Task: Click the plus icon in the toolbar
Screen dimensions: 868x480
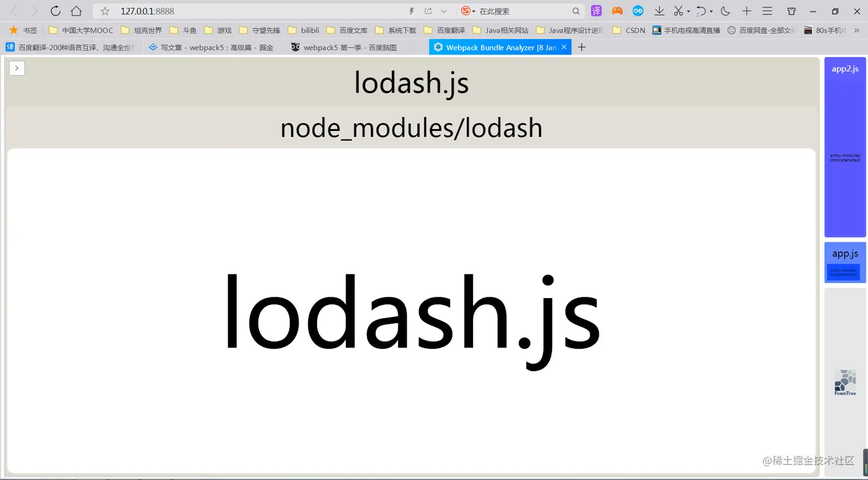Action: pos(746,11)
